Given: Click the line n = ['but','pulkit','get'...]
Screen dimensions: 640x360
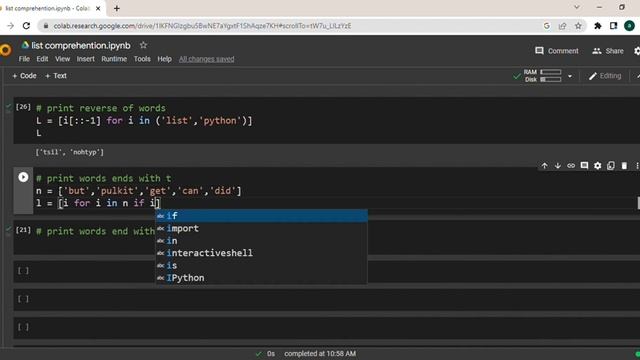Looking at the screenshot, I should pyautogui.click(x=139, y=191).
